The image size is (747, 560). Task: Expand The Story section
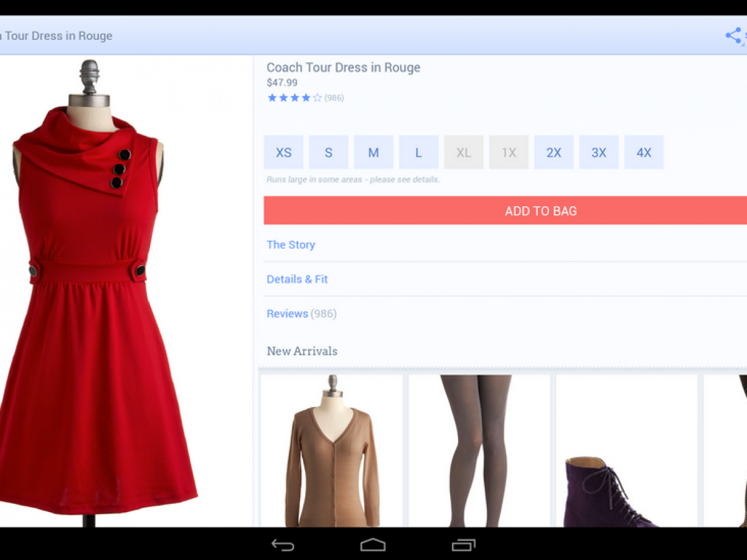click(291, 245)
